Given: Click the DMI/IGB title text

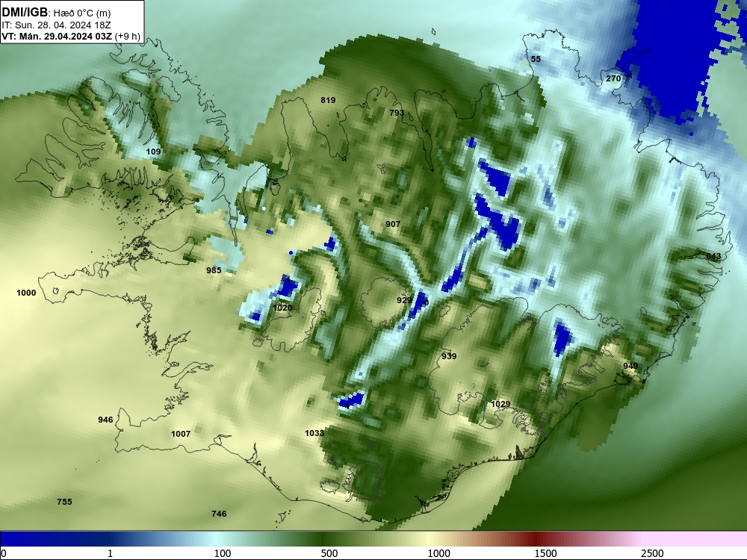Looking at the screenshot, I should pyautogui.click(x=25, y=12).
